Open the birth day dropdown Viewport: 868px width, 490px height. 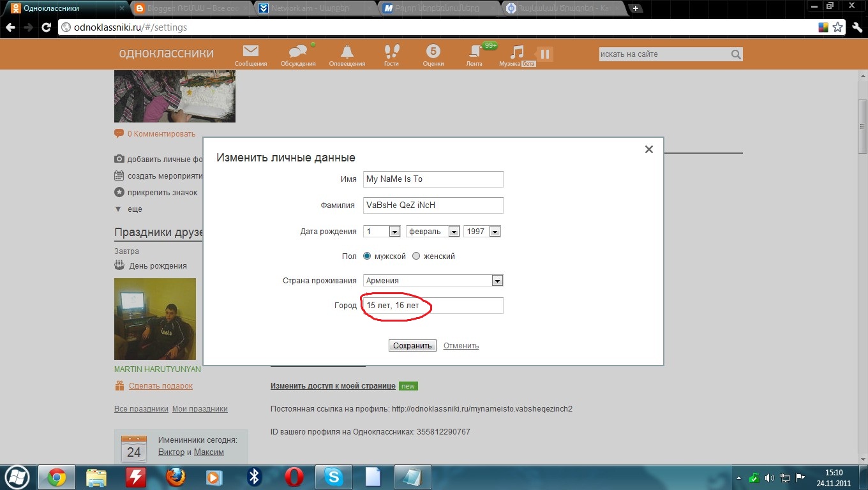(382, 232)
